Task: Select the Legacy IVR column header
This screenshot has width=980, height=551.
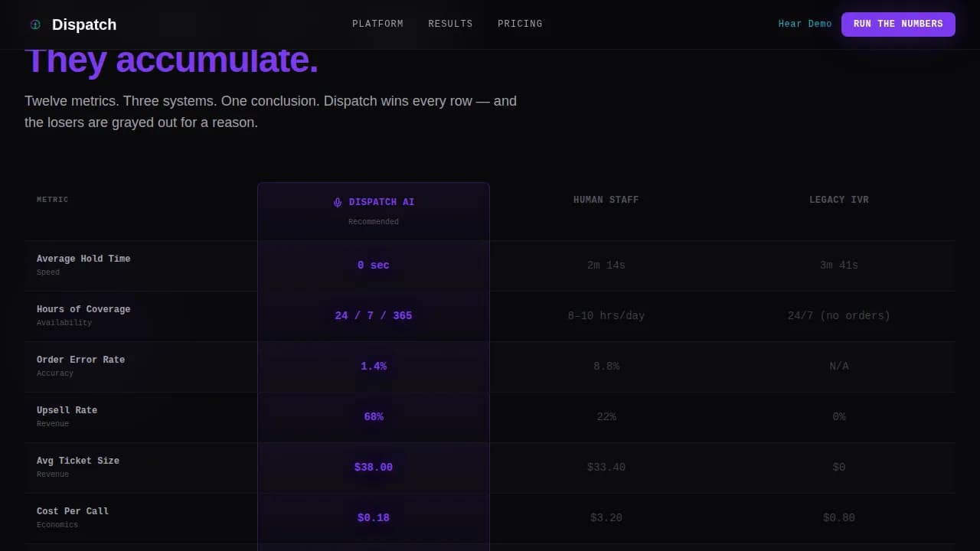Action: point(839,200)
